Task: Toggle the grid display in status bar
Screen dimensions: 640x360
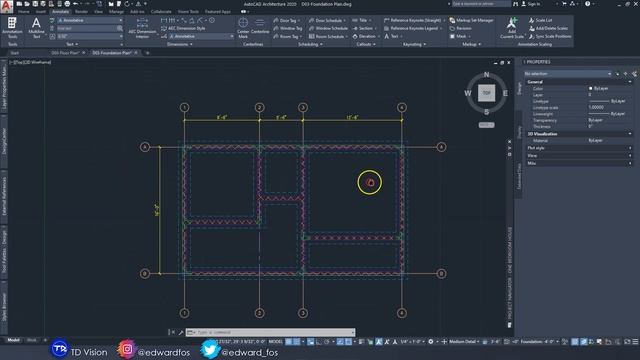Action: [289, 342]
